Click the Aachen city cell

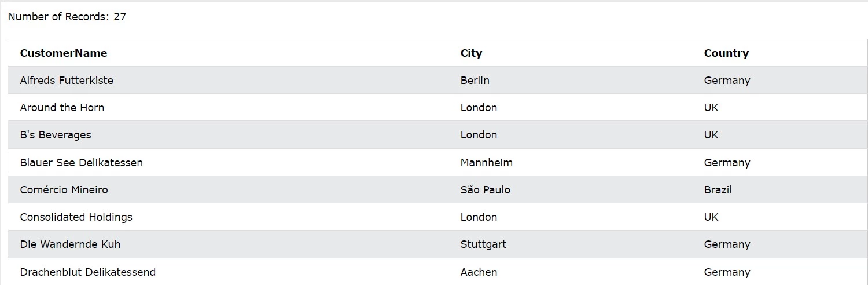(479, 272)
